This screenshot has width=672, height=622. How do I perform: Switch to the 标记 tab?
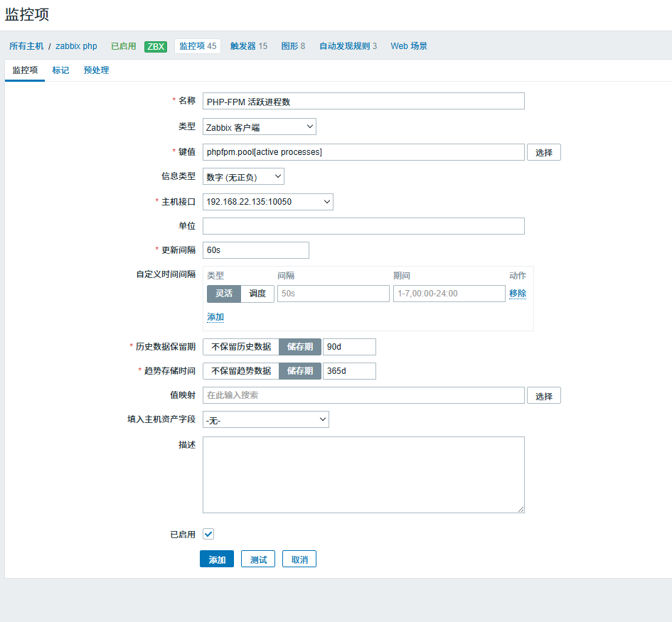(60, 70)
